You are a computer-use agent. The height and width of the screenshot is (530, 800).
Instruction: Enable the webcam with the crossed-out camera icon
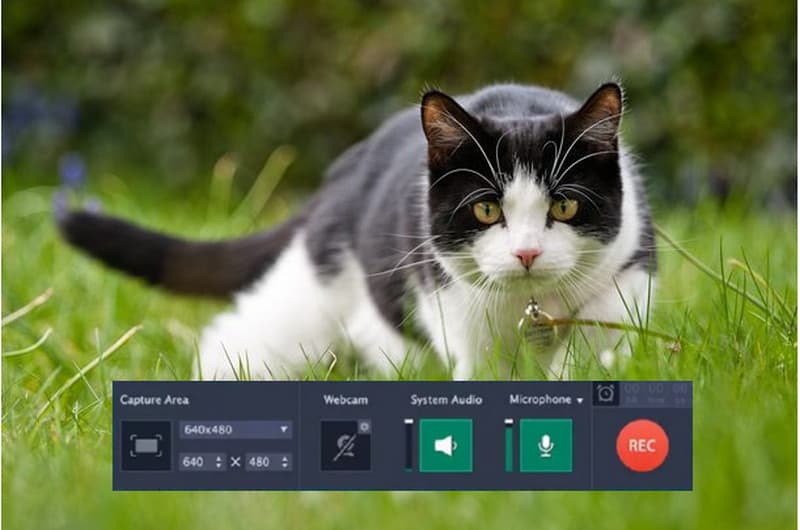click(345, 446)
